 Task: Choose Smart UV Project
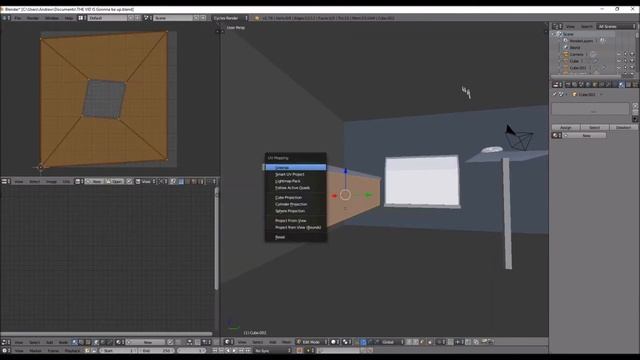[296, 174]
